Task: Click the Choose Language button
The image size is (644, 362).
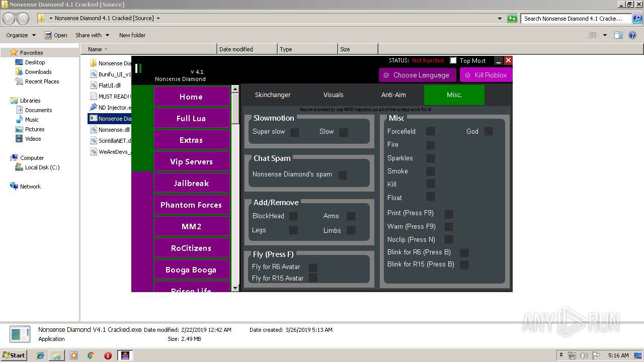Action: coord(417,75)
